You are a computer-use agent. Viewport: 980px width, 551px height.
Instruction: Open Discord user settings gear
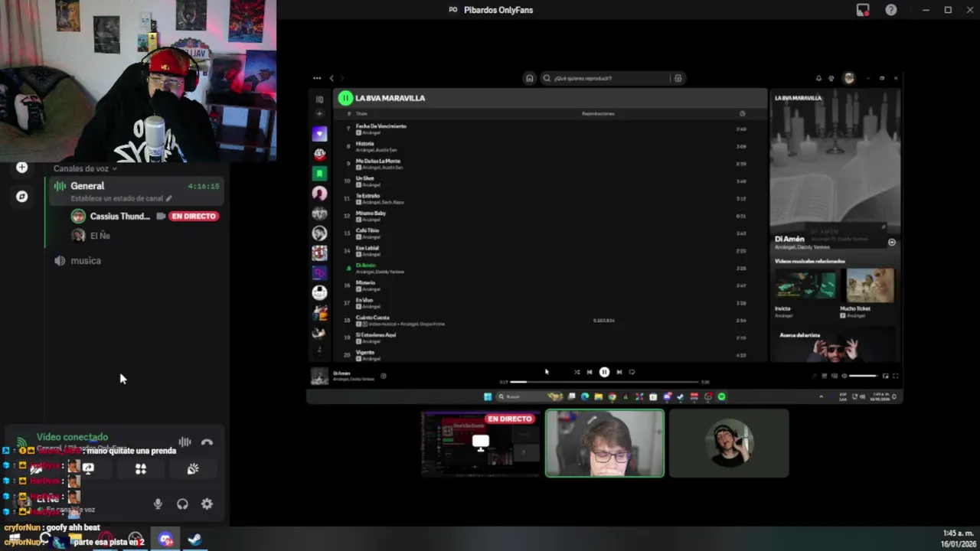[x=207, y=504]
